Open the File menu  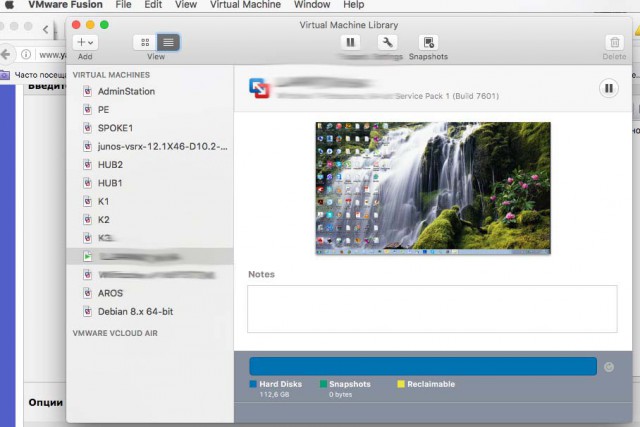pyautogui.click(x=123, y=5)
